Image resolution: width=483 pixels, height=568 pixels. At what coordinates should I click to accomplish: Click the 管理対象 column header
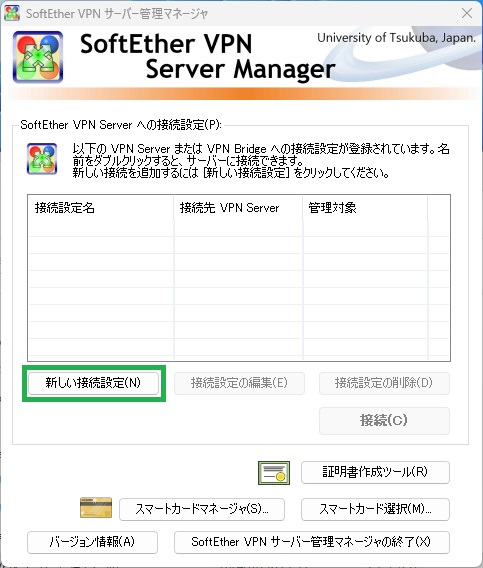[x=365, y=208]
